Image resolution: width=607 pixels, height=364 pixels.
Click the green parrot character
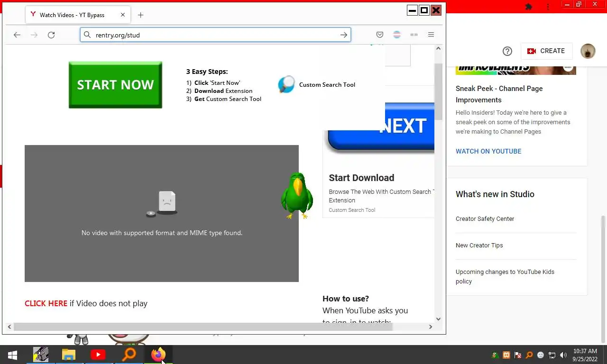pos(297,196)
